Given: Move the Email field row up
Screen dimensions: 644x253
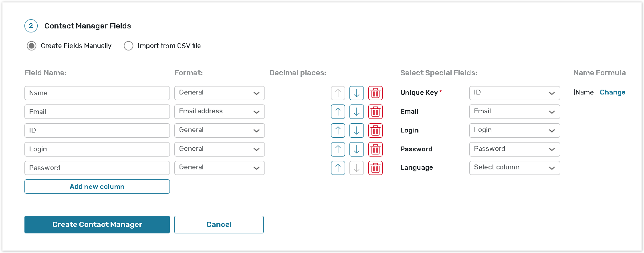Looking at the screenshot, I should 338,112.
